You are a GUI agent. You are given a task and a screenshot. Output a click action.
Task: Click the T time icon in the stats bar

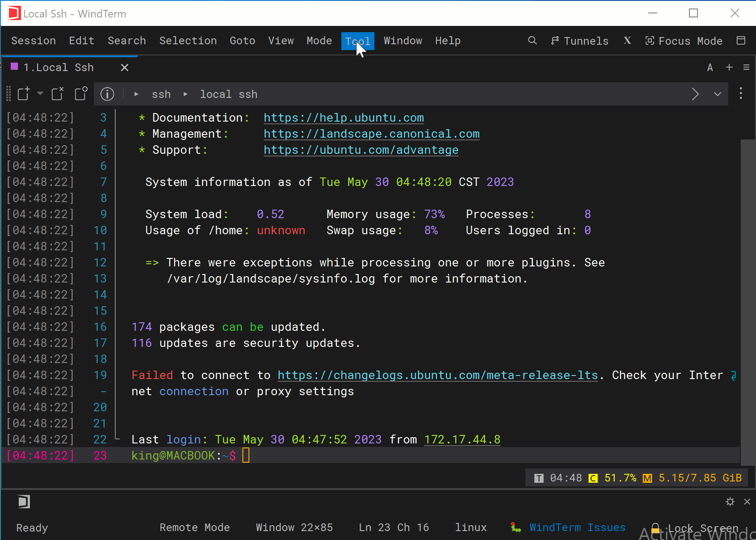click(539, 478)
